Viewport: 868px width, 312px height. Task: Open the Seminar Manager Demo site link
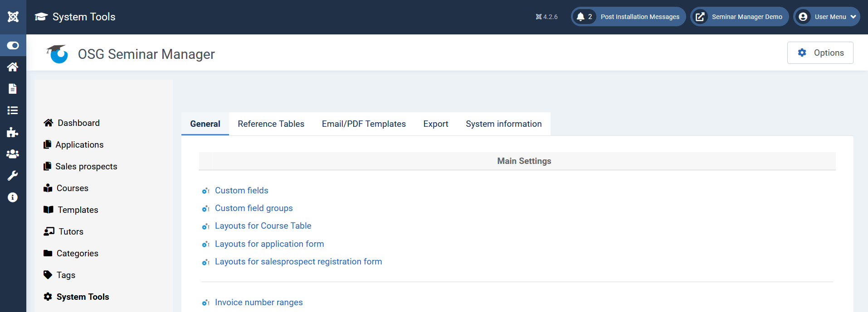click(740, 17)
